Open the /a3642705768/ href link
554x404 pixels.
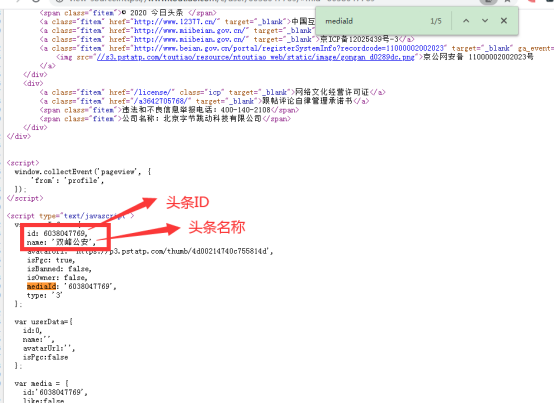[162, 101]
